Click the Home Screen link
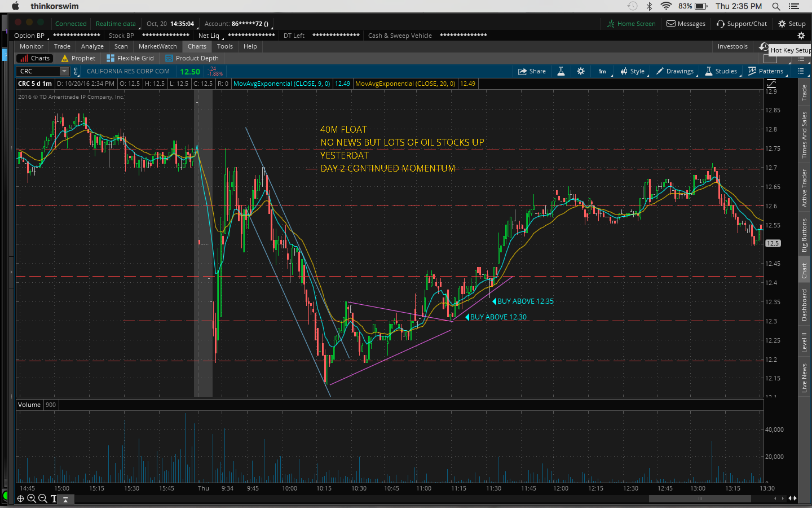 click(631, 24)
